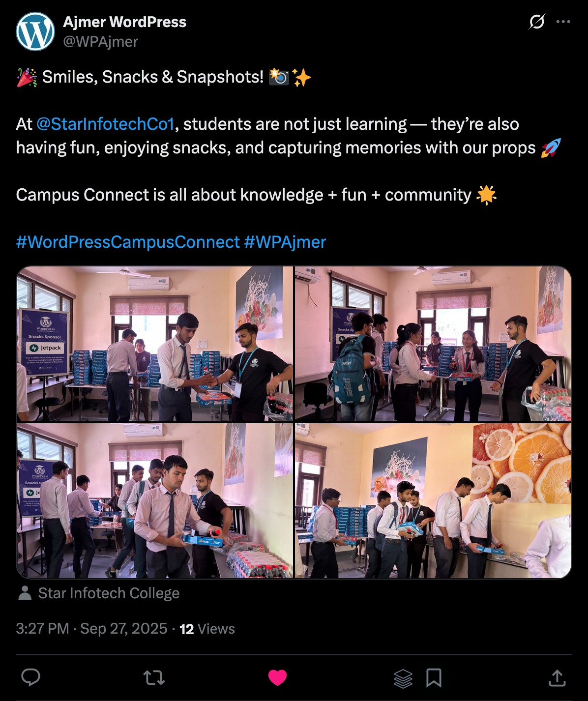Open the photo with the blue Safari backpack
This screenshot has height=701, width=588.
433,344
